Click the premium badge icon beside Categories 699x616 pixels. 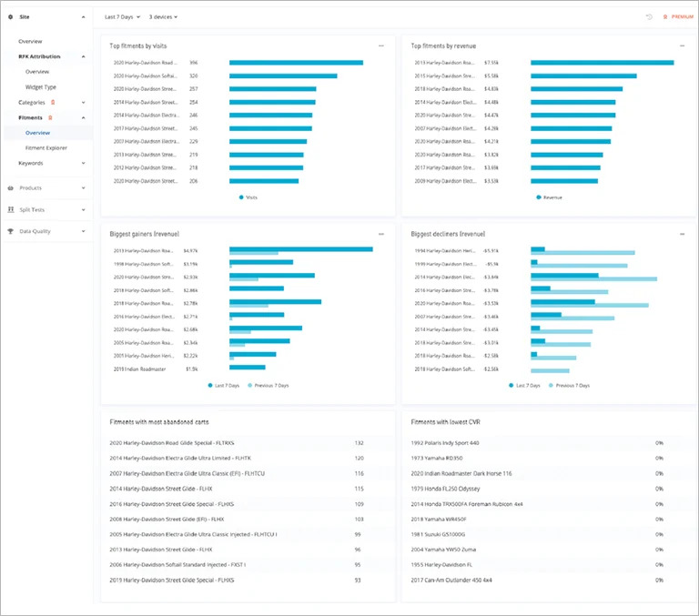[53, 103]
